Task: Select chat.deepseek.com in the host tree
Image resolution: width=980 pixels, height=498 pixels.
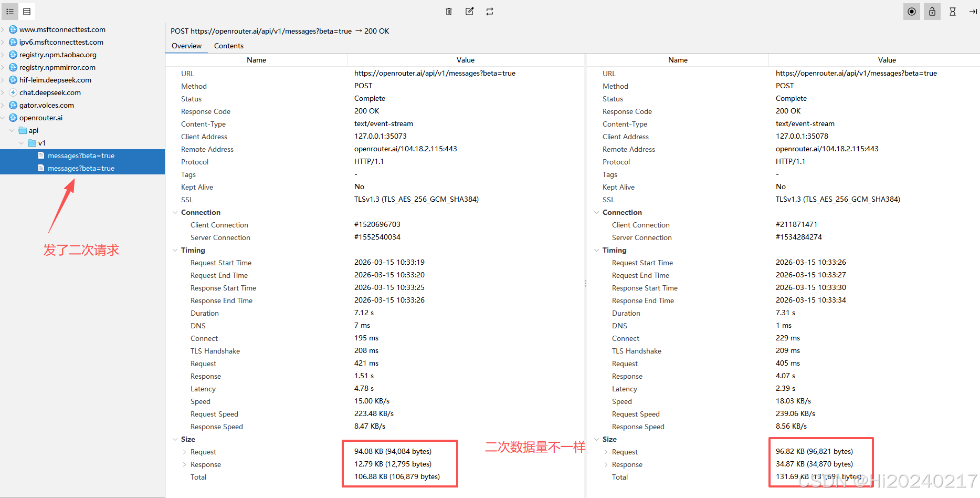Action: (50, 92)
